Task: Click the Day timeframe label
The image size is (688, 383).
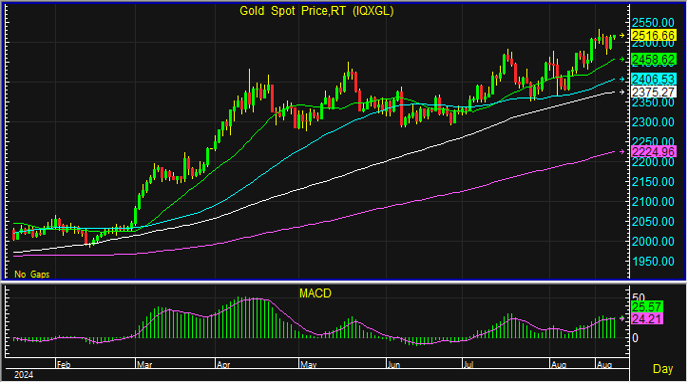Action: pos(663,369)
